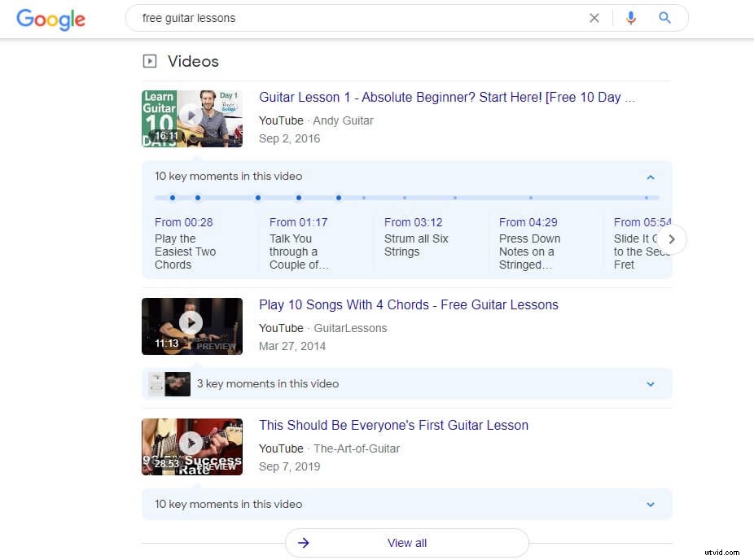The width and height of the screenshot is (754, 560).
Task: Open the Guitar Lesson 1 Absolute Beginner result
Action: point(446,97)
